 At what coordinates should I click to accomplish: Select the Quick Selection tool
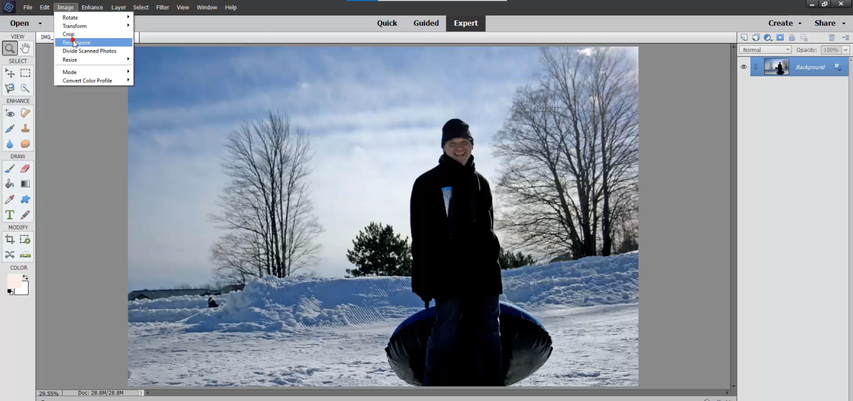tap(25, 88)
